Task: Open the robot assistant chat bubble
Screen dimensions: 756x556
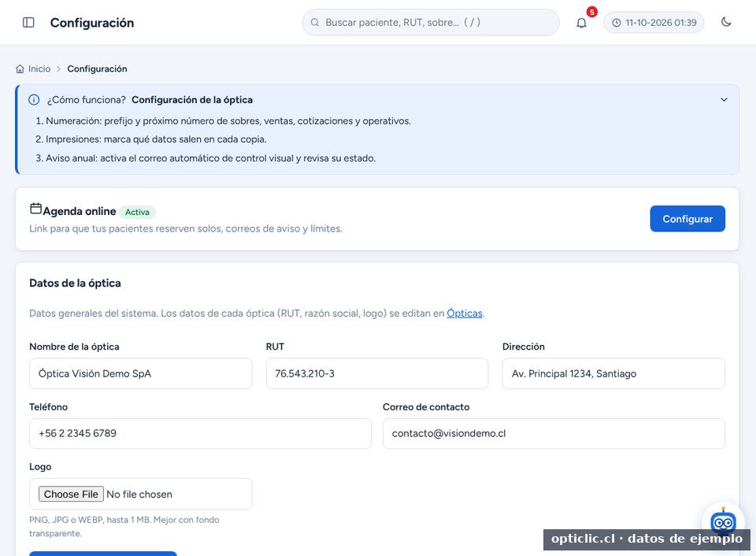Action: tap(723, 522)
